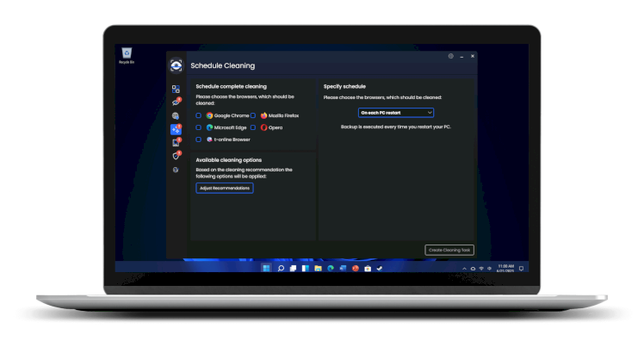Click the Mozilla Firefox logo icon
The width and height of the screenshot is (644, 347).
click(x=263, y=115)
